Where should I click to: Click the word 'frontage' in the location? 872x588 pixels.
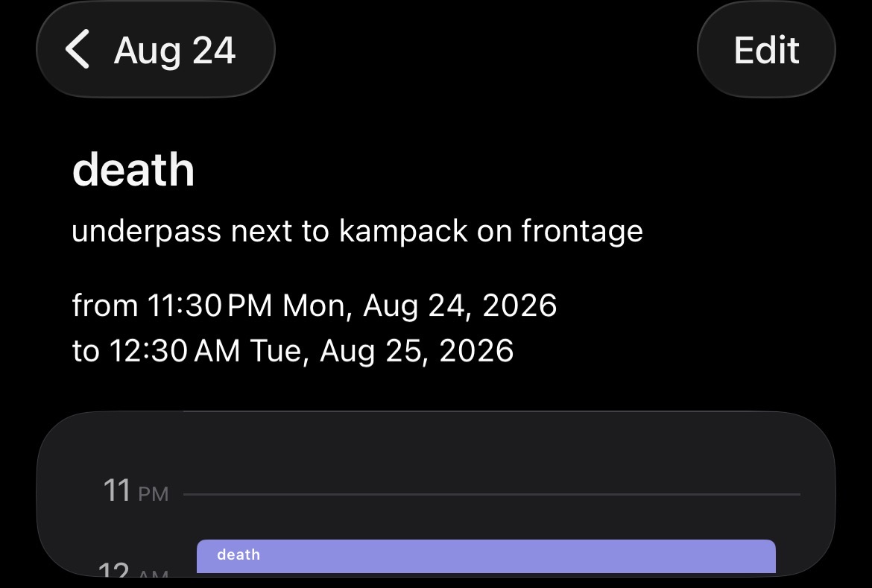coord(581,232)
